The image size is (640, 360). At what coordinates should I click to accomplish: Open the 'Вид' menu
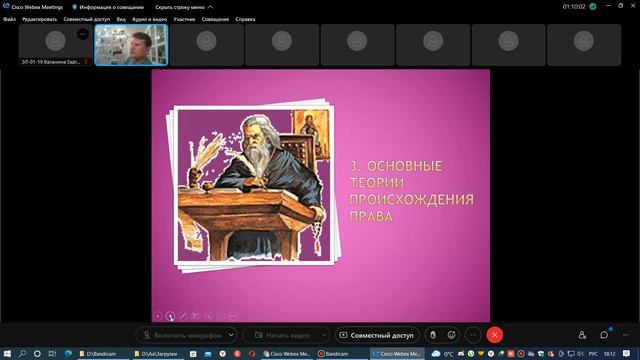point(121,19)
